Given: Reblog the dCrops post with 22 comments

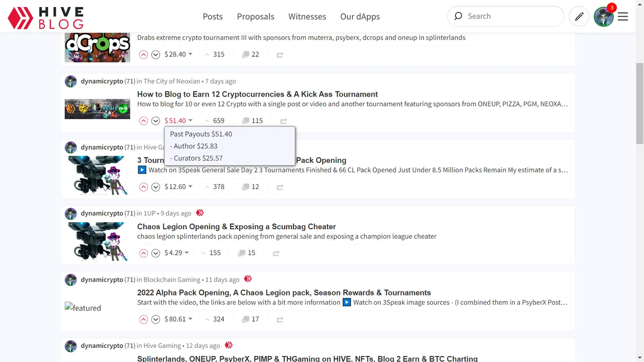Looking at the screenshot, I should click(280, 55).
